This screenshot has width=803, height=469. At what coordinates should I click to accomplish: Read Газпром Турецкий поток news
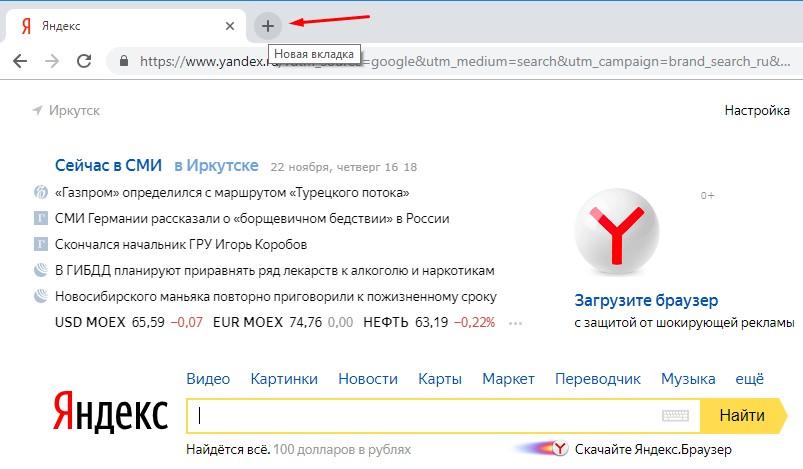click(x=232, y=193)
